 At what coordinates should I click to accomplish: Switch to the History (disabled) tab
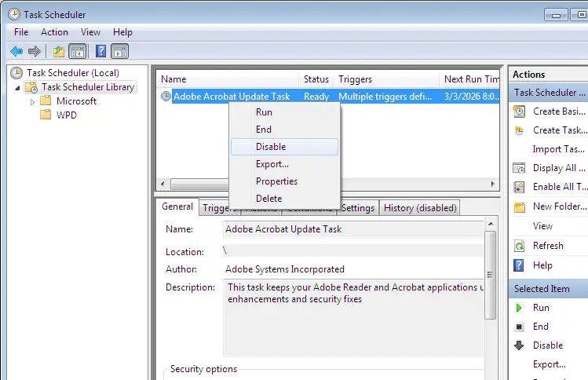tap(420, 208)
